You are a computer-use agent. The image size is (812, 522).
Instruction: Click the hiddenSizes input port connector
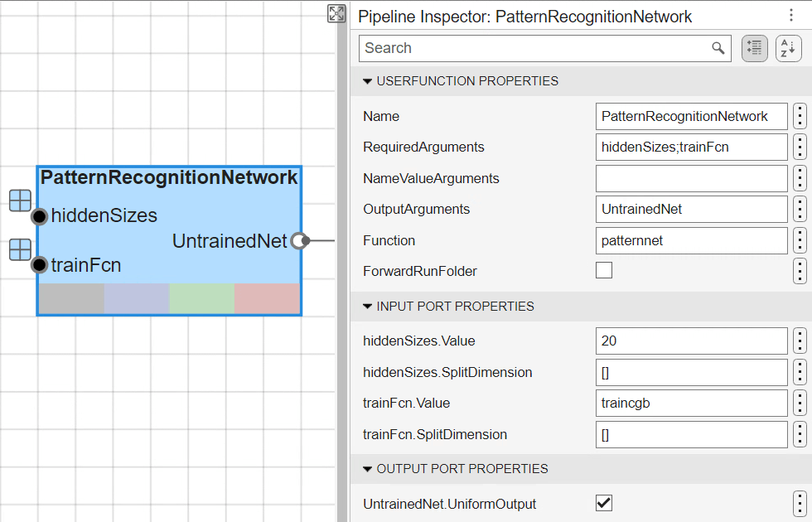(x=39, y=217)
